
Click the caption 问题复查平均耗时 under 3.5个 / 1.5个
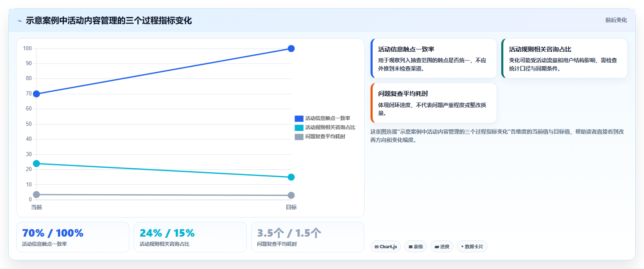point(277,244)
